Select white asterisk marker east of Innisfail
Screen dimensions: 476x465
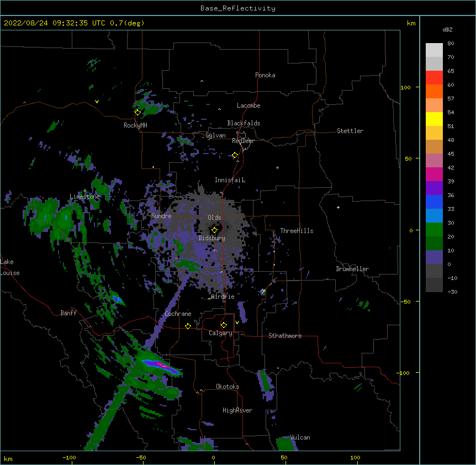coord(277,167)
